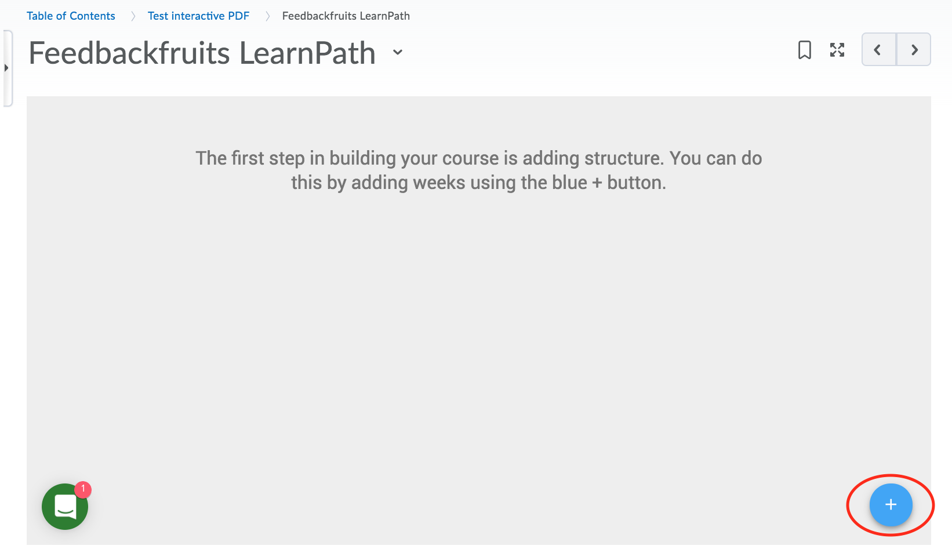Click separator chevron after Table of Contents
Screen dimensions: 952x560
point(133,16)
